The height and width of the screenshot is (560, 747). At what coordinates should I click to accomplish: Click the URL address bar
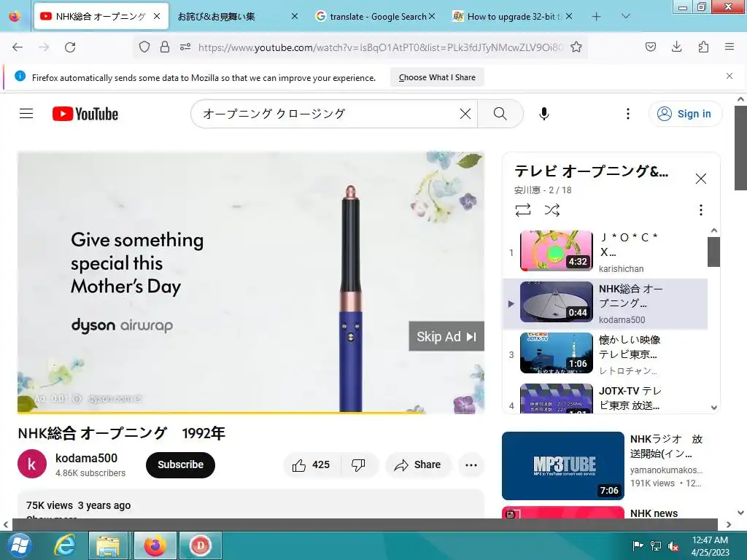(380, 47)
